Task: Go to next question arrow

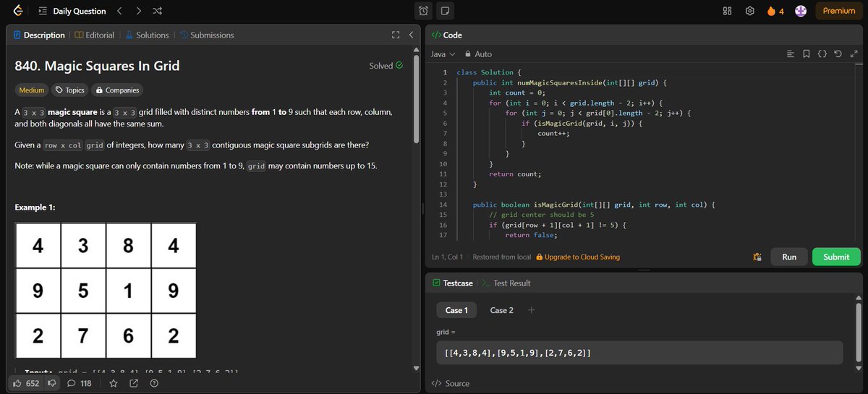Action: tap(139, 11)
